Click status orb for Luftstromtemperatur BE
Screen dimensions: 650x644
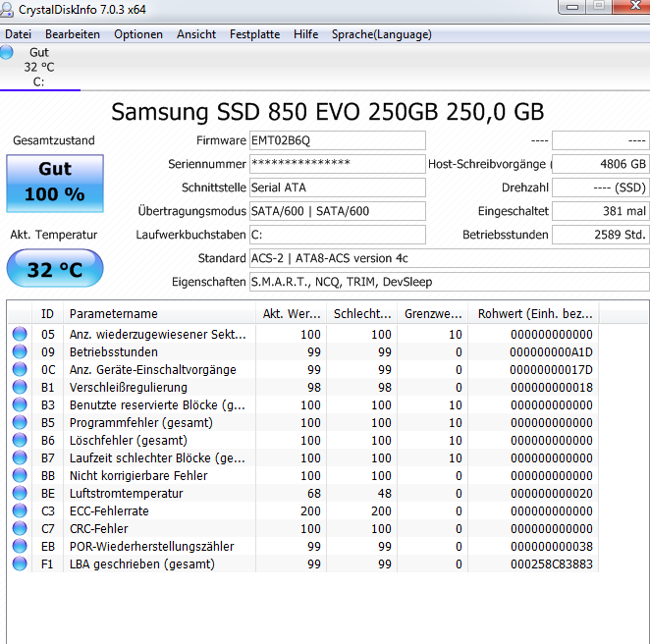coord(20,493)
